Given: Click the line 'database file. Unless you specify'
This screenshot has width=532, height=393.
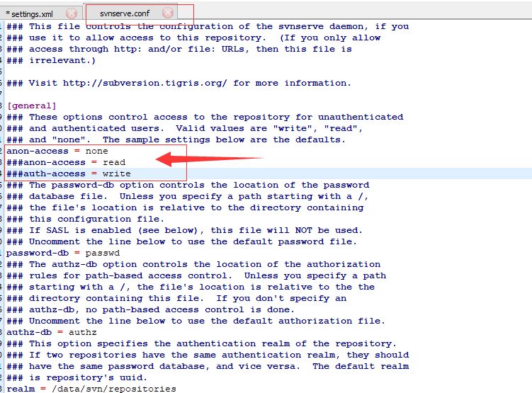Looking at the screenshot, I should (188, 196).
